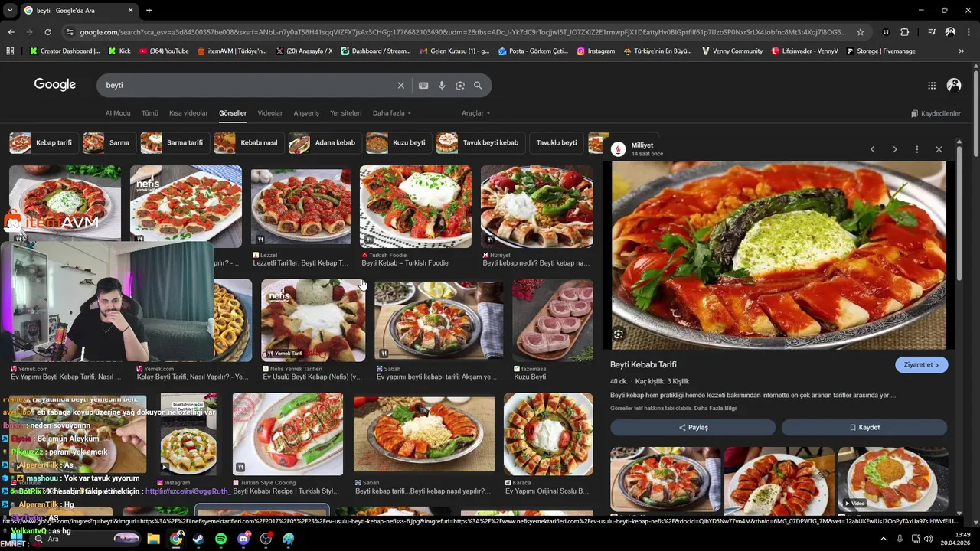Open Kick bookmark
Image resolution: width=980 pixels, height=551 pixels.
pyautogui.click(x=119, y=51)
